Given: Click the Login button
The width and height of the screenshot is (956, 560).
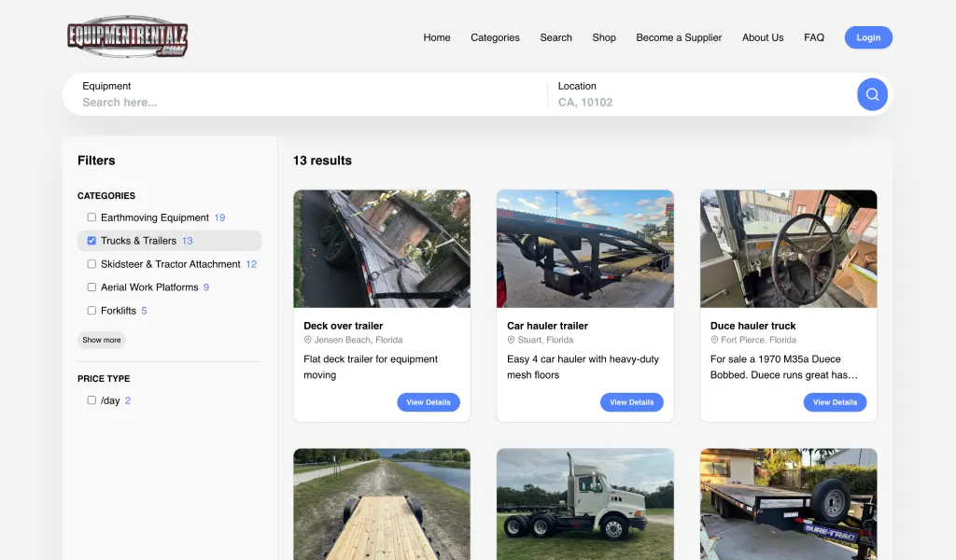Looking at the screenshot, I should click(868, 37).
